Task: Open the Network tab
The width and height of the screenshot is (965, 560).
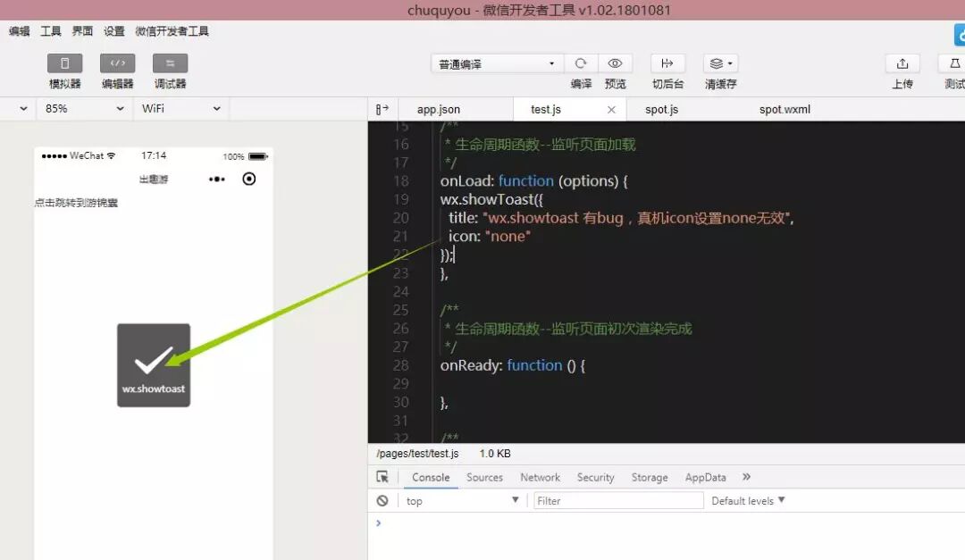Action: tap(541, 477)
